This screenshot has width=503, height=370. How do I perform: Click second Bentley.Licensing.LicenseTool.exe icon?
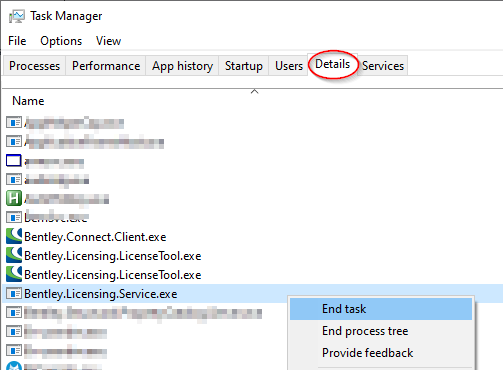click(x=14, y=274)
